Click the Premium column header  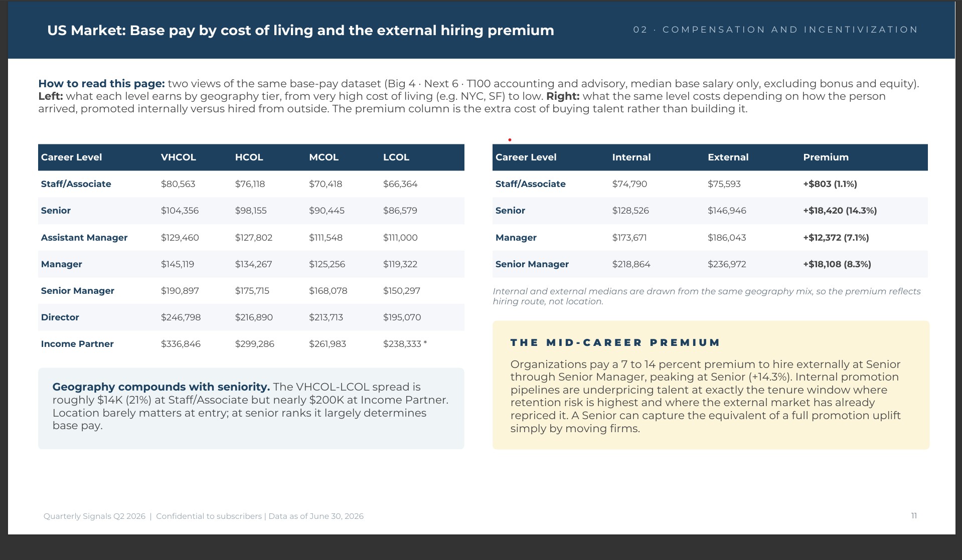(826, 157)
